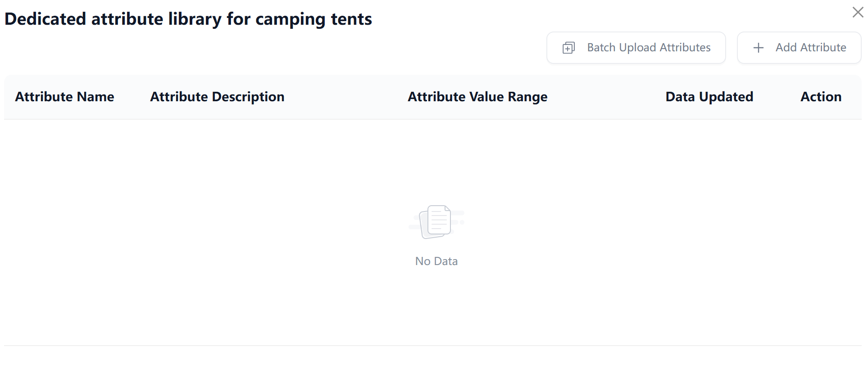Click the plus icon for Add Attribute
This screenshot has height=369, width=868.
pos(758,48)
